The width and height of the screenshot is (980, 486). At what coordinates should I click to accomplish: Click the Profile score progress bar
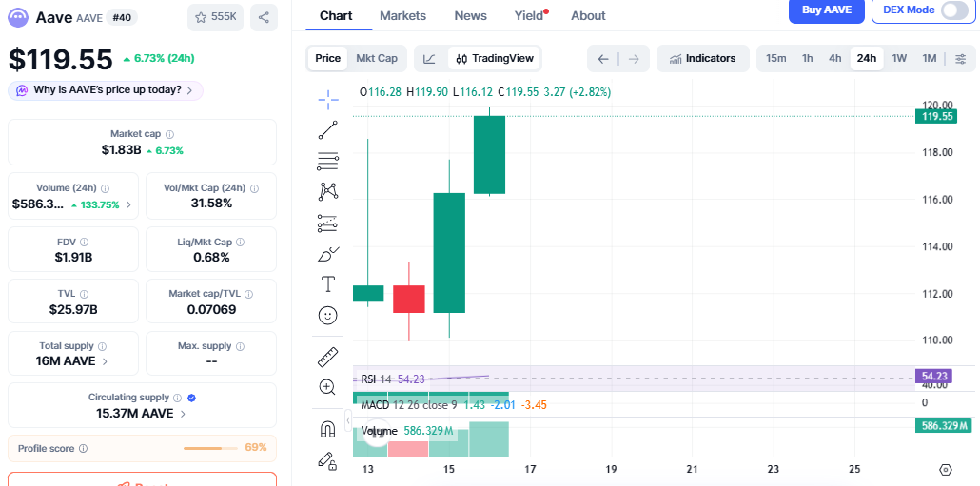[x=210, y=449]
